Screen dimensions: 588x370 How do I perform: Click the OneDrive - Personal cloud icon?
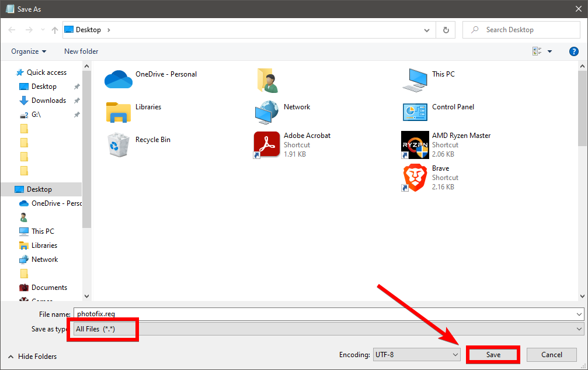[x=119, y=78]
